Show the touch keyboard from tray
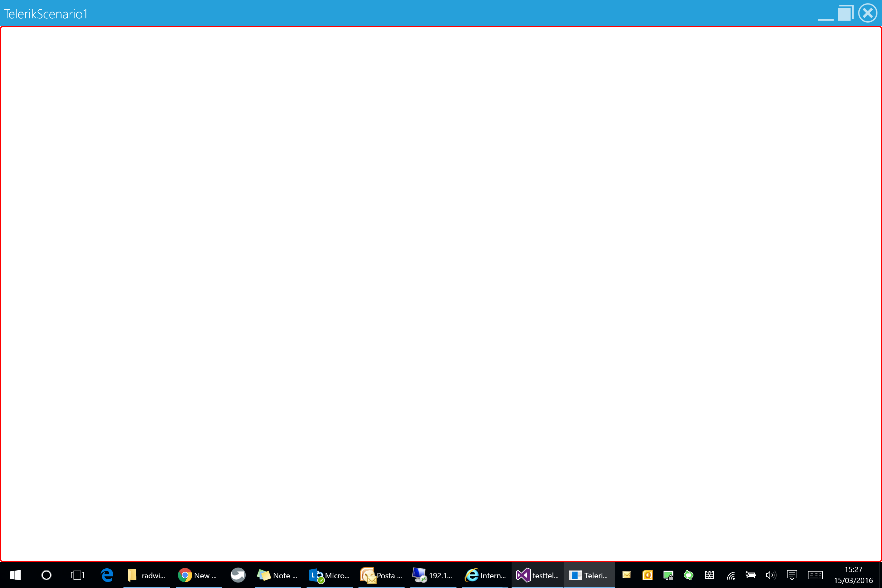Viewport: 882px width, 588px height. 815,575
